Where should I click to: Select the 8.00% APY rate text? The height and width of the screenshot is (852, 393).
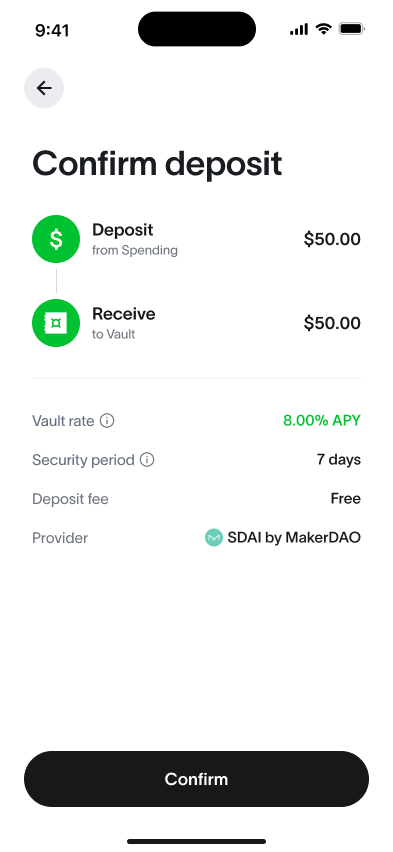click(x=322, y=421)
